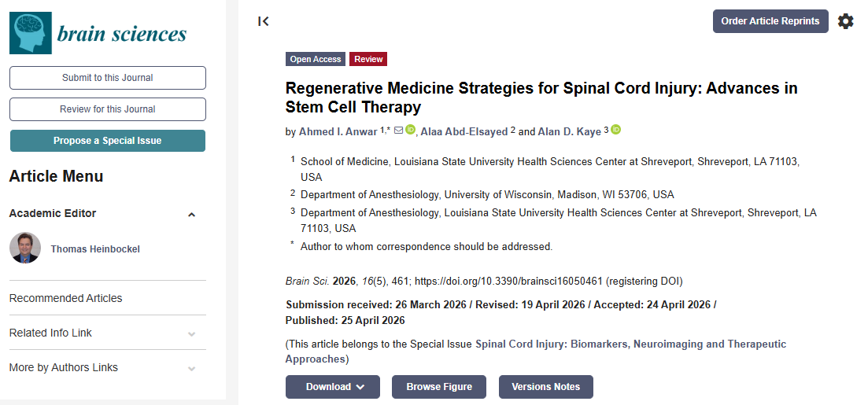Viewport: 868px width, 405px height.
Task: Open Versions Notes
Action: (x=545, y=387)
